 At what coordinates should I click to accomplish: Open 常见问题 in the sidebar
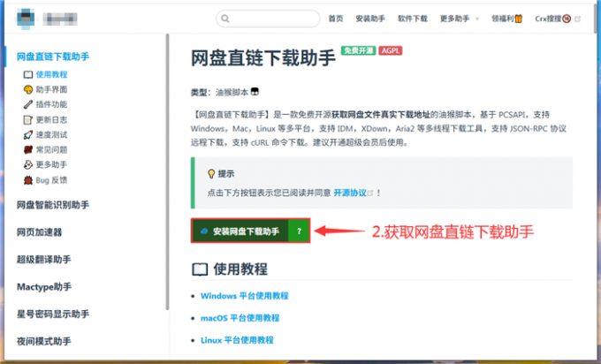[51, 149]
